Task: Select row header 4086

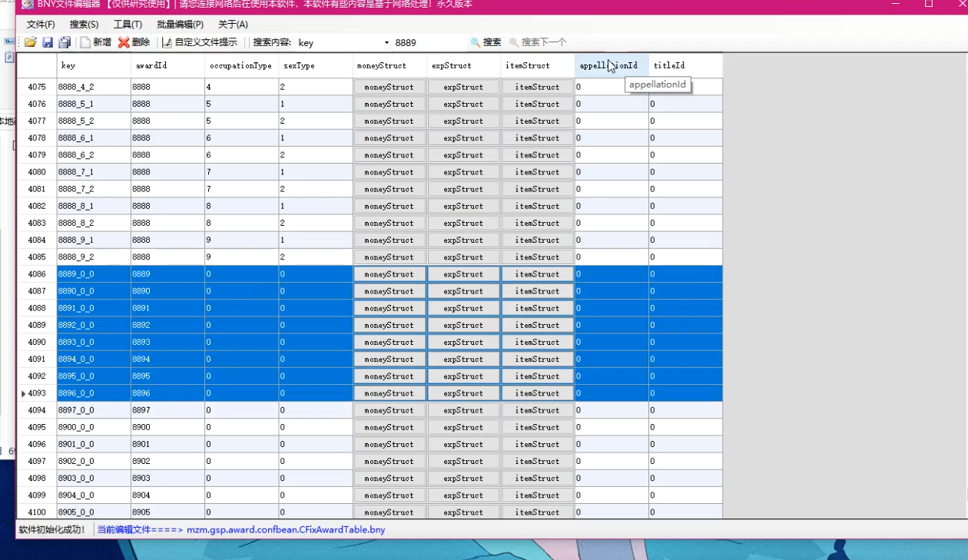Action: click(37, 274)
